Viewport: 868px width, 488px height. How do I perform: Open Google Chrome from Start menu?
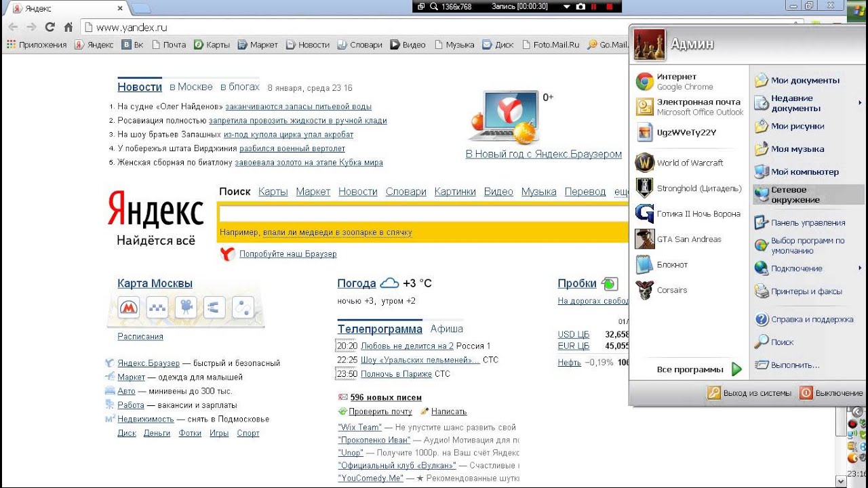[689, 82]
